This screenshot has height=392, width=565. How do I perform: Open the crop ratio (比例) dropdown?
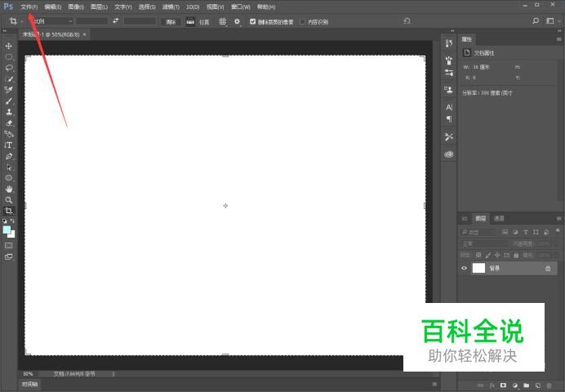[x=51, y=21]
